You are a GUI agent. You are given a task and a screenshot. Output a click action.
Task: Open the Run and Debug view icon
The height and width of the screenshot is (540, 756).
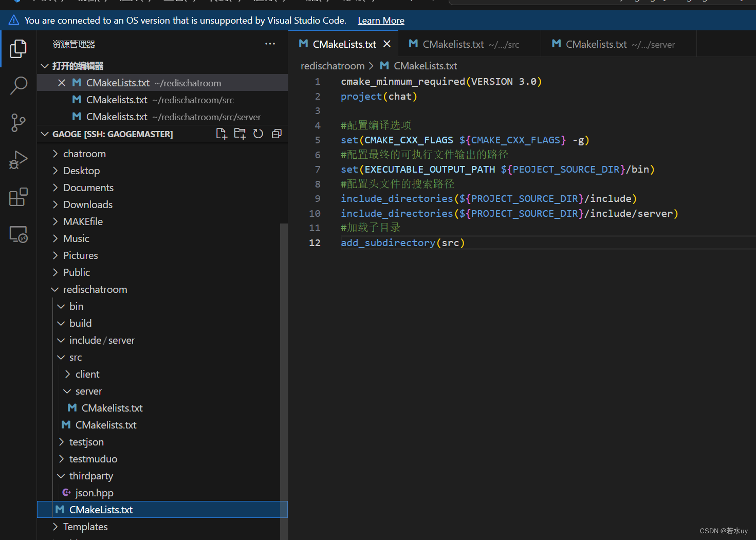pyautogui.click(x=19, y=160)
